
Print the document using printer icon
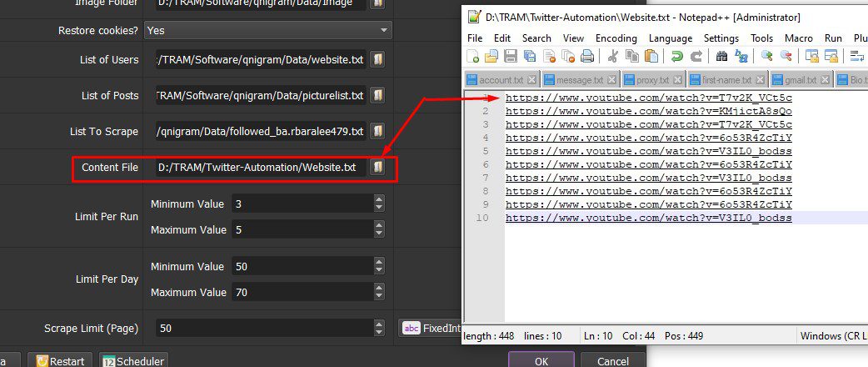tap(587, 56)
